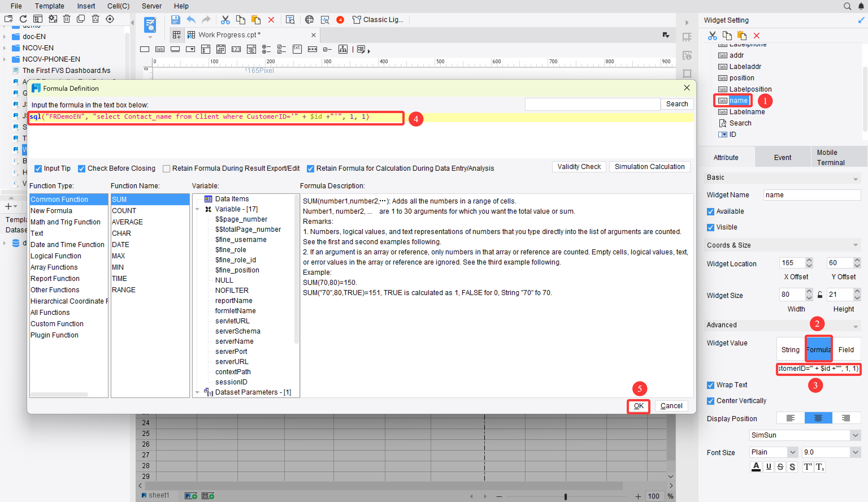The image size is (868, 502).
Task: Click the red delete X in Widget Setting
Action: click(x=756, y=36)
